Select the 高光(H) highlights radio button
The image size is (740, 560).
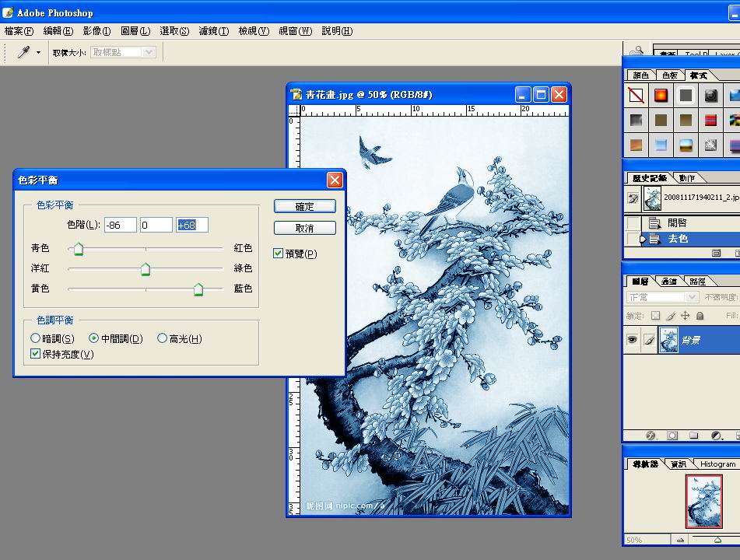click(x=162, y=338)
